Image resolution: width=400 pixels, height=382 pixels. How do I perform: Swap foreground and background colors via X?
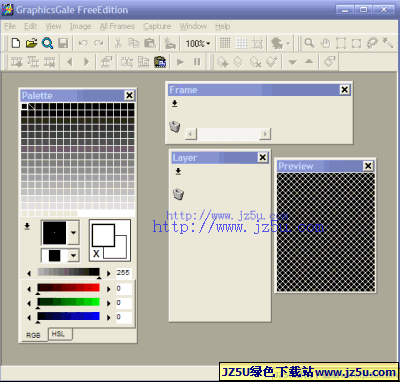[96, 254]
